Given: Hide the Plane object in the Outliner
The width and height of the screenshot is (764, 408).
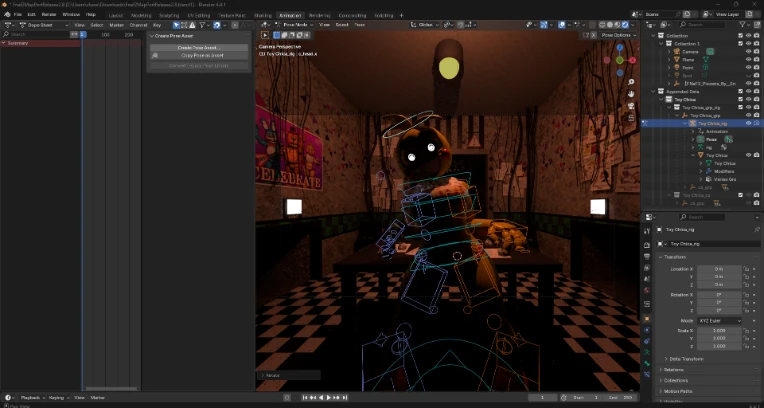Looking at the screenshot, I should (x=748, y=59).
